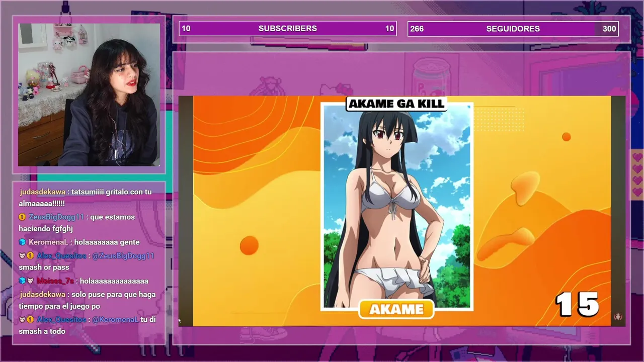Click the cat badge beside Moises_7s
644x362 pixels.
pyautogui.click(x=30, y=281)
